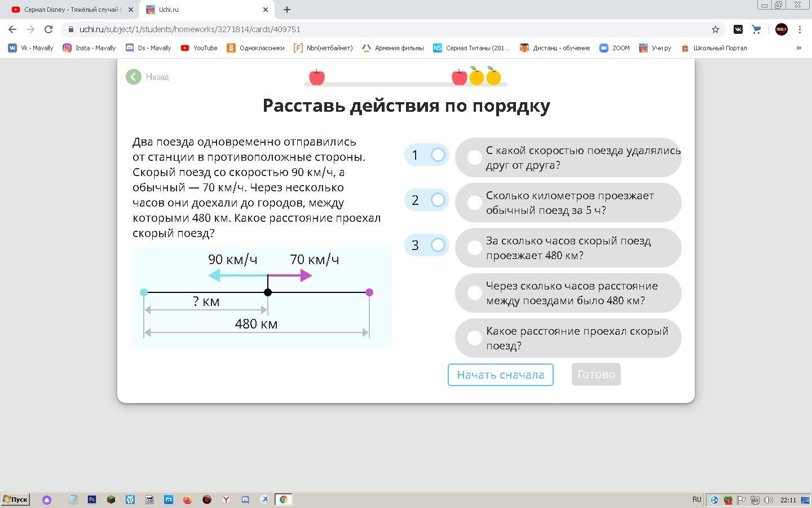Image resolution: width=812 pixels, height=508 pixels.
Task: Open the Alice assistant taskbar icon
Action: click(47, 500)
